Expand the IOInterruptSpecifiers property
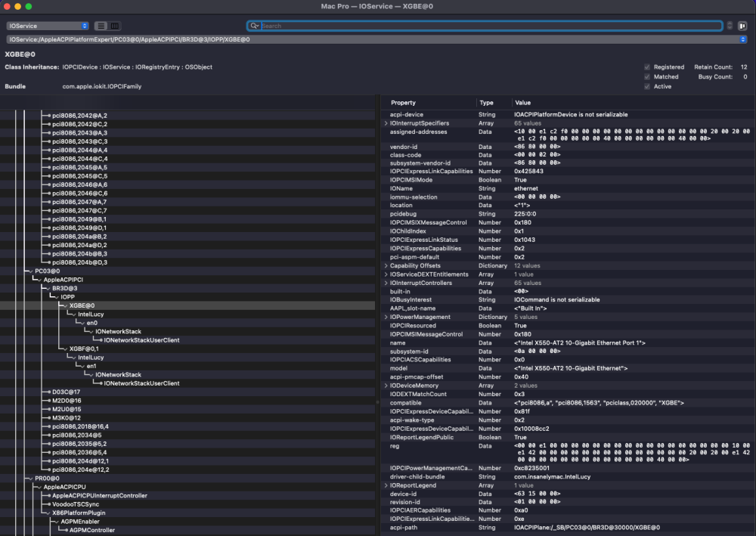 coord(386,123)
